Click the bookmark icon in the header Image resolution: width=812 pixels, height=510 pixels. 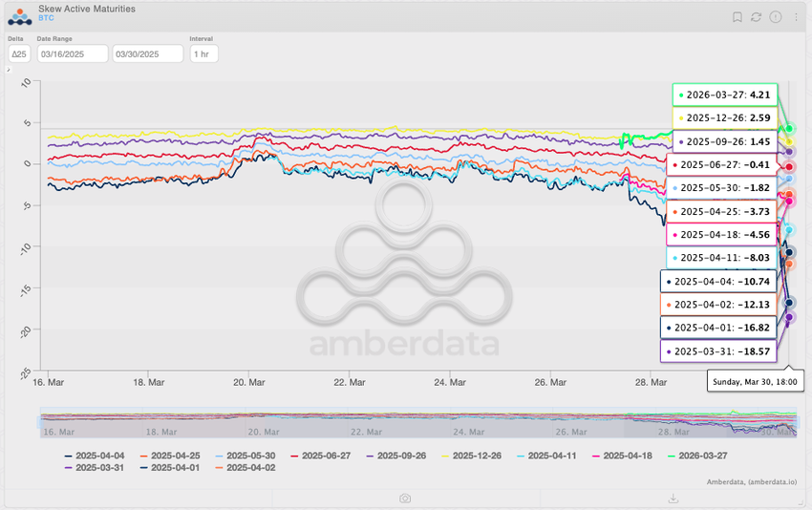(x=737, y=17)
